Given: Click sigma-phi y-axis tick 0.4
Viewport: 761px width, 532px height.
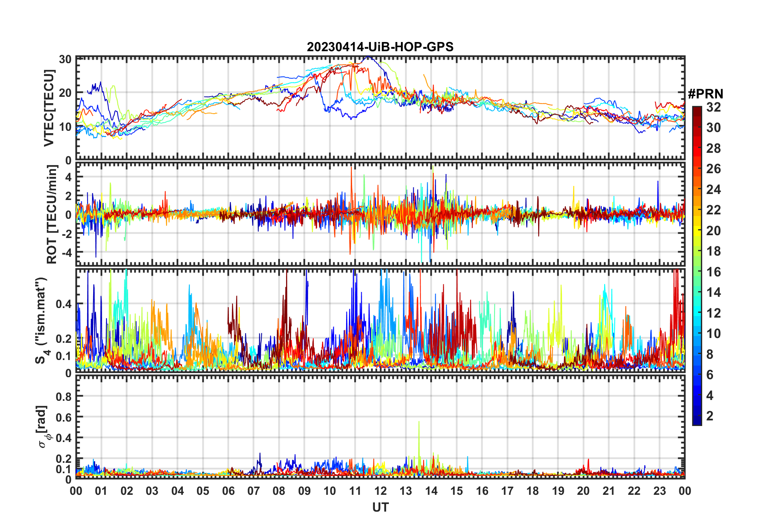Looking at the screenshot, I should point(64,438).
